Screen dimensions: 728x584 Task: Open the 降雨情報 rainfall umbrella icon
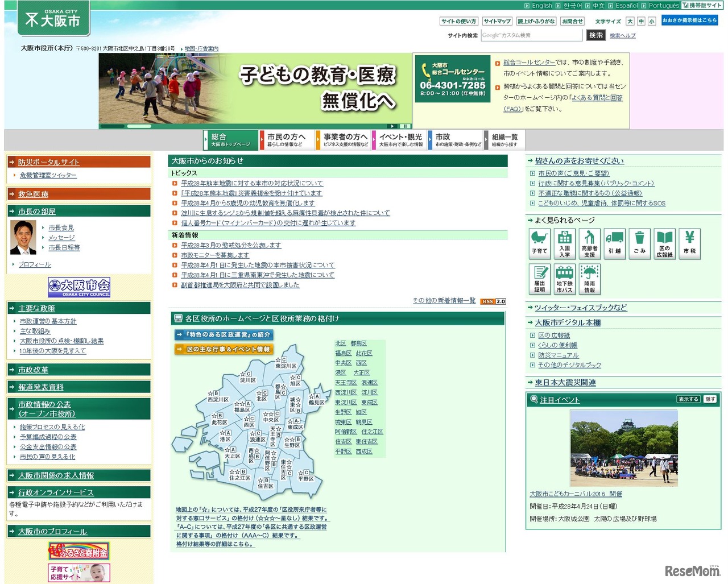click(590, 279)
